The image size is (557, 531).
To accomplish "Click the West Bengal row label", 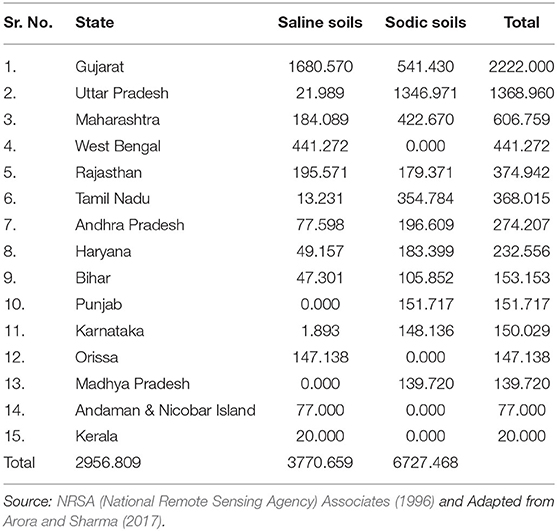I will [118, 147].
